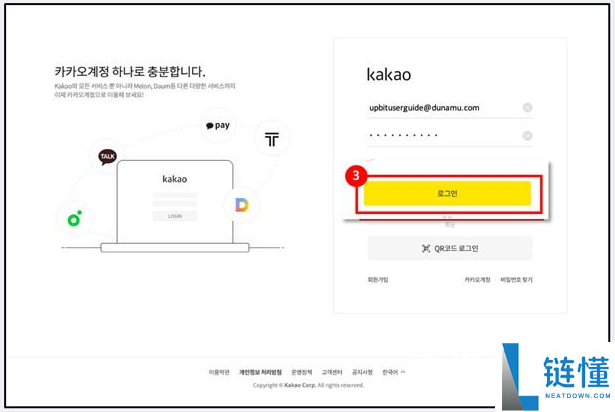Click the 카카오계정 하나로 충분합니다 heading

(130, 71)
